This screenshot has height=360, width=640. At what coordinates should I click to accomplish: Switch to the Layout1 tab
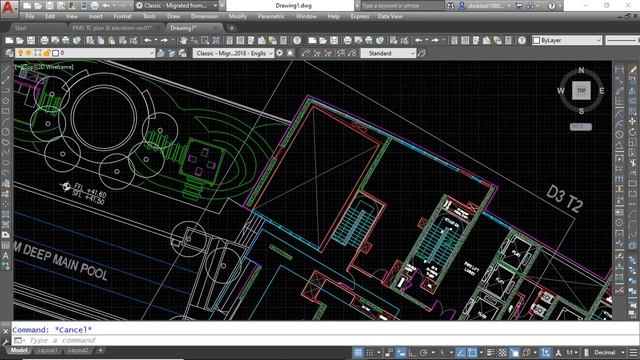48,351
